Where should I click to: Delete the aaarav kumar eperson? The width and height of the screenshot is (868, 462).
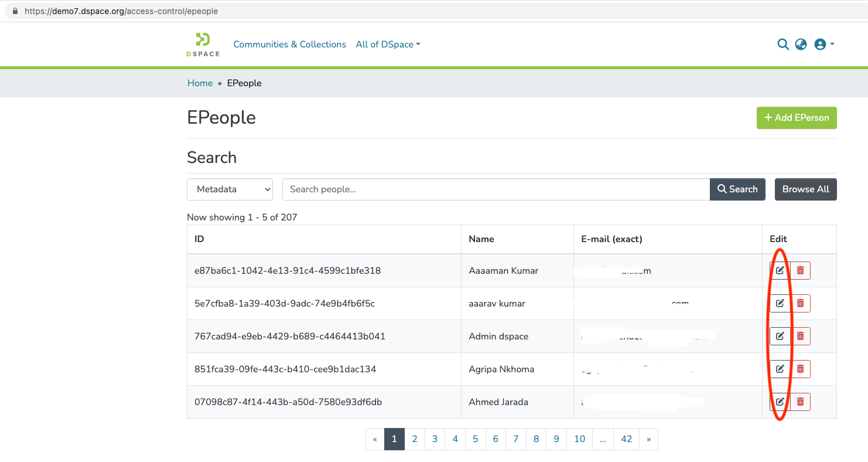(x=799, y=303)
